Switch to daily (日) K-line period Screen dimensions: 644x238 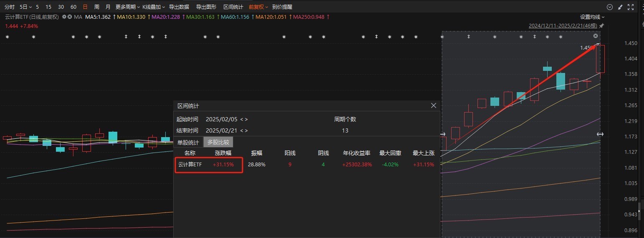pos(85,7)
